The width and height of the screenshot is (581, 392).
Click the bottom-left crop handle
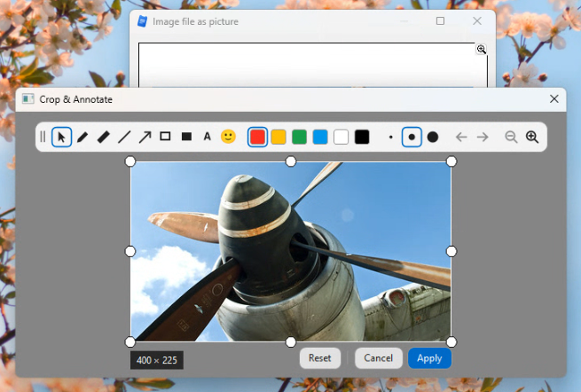[x=130, y=341]
